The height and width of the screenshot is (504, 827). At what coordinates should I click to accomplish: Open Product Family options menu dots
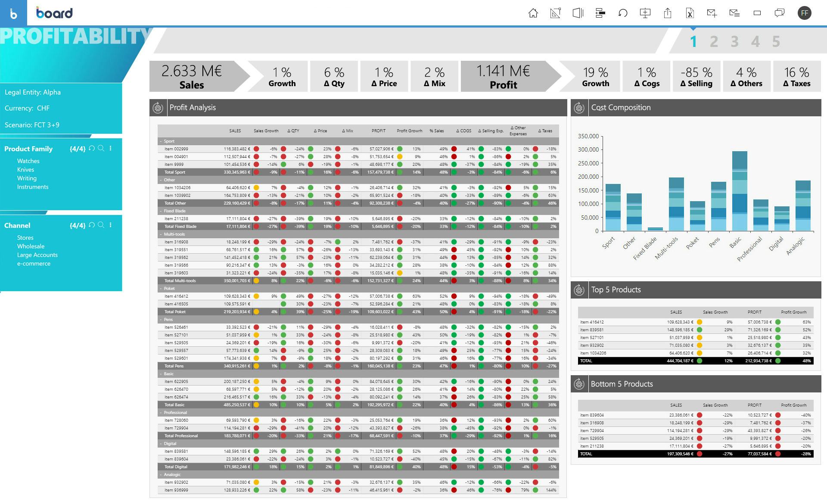[x=111, y=149]
